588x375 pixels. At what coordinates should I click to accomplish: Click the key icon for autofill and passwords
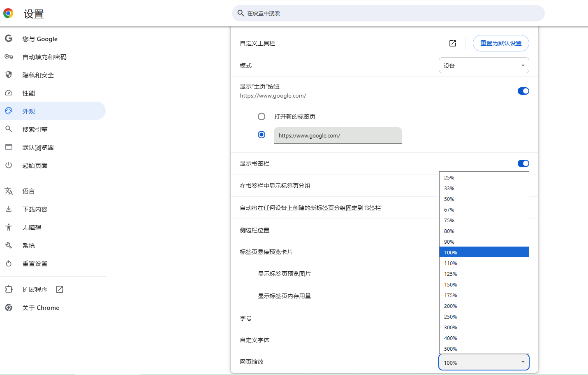(9, 57)
